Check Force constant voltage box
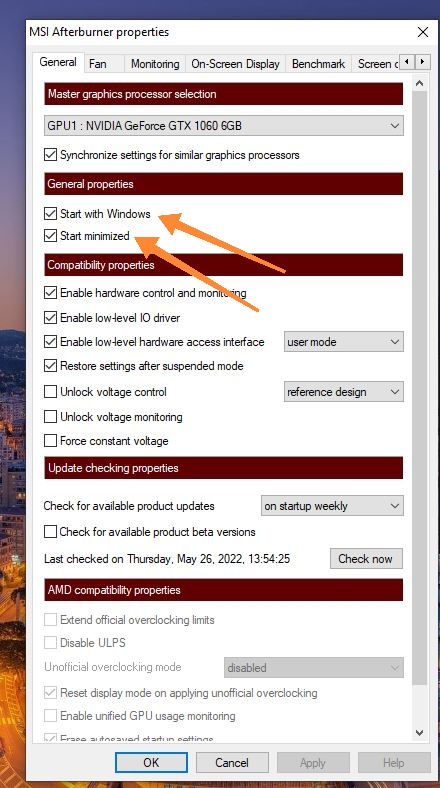 pyautogui.click(x=50, y=441)
